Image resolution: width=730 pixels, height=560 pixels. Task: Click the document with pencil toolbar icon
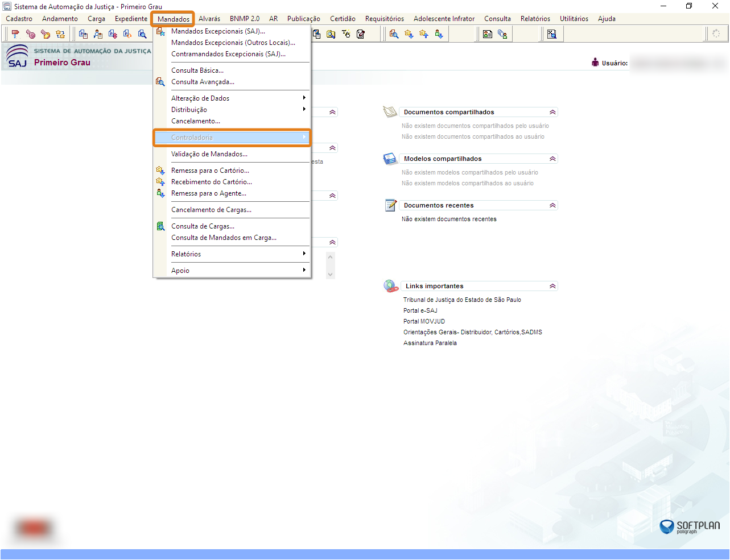tap(361, 34)
